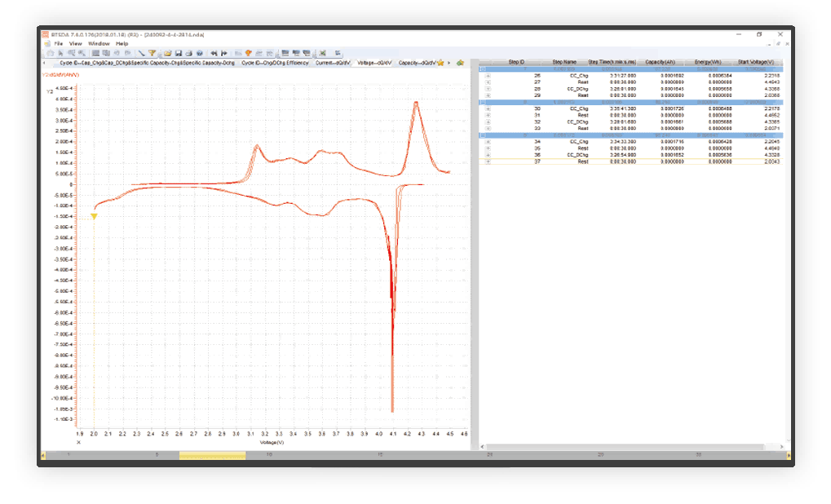This screenshot has width=831, height=504.
Task: Click the open folder icon
Action: click(168, 53)
